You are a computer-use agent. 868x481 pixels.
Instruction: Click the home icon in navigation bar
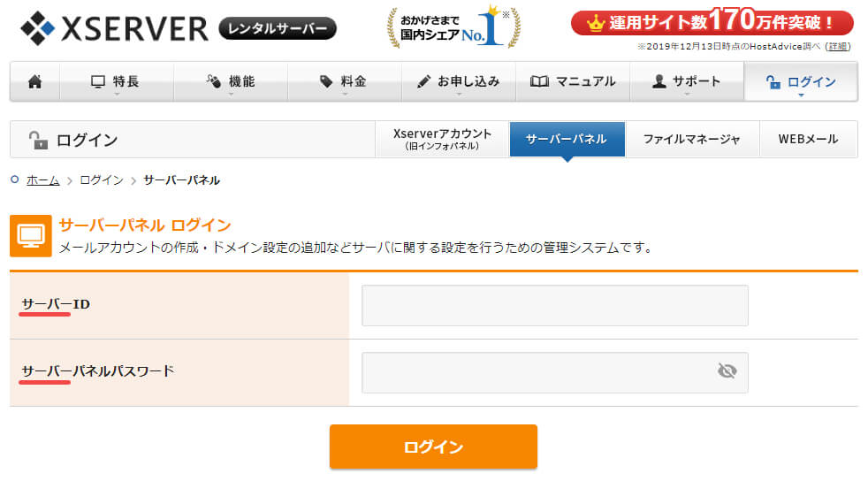(x=35, y=81)
